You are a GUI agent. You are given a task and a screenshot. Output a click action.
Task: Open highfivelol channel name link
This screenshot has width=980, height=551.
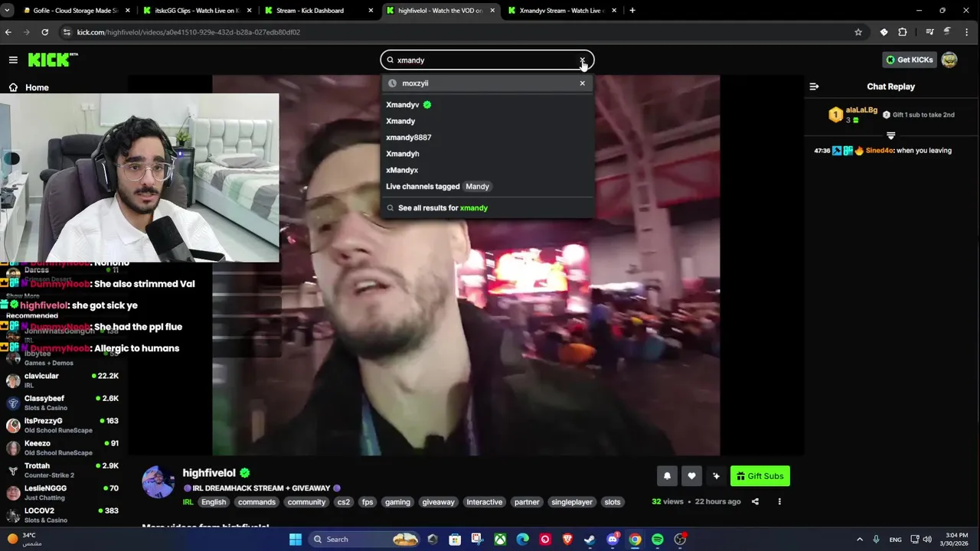[209, 473]
